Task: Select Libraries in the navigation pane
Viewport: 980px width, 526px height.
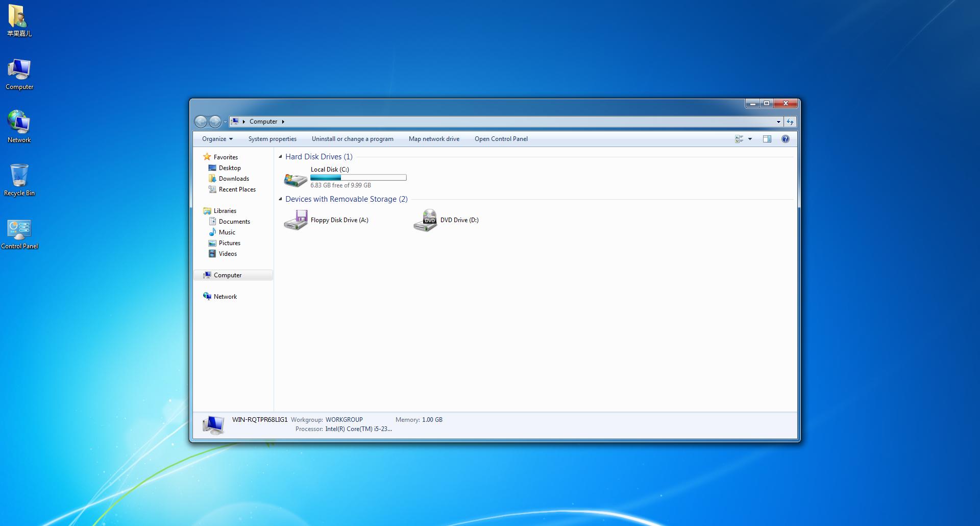Action: click(x=220, y=211)
